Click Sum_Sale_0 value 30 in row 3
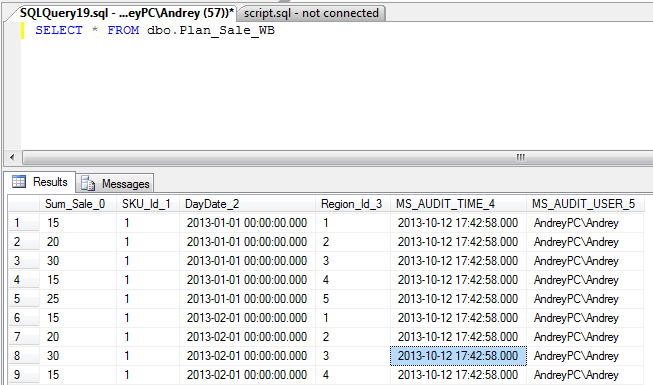The height and width of the screenshot is (385, 653). pyautogui.click(x=78, y=261)
